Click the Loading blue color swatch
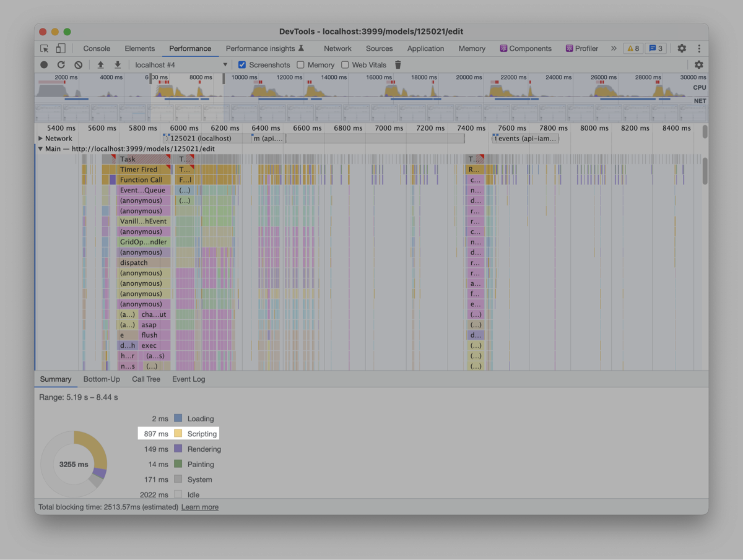 pos(178,418)
